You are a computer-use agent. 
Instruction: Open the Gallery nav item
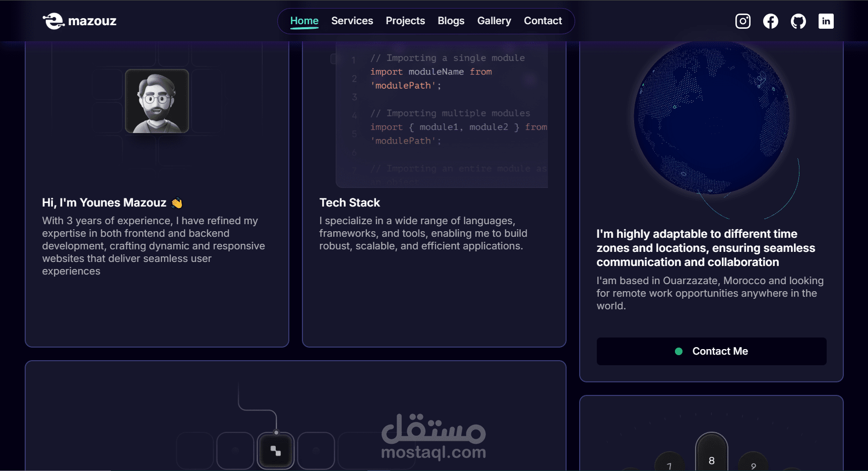494,21
